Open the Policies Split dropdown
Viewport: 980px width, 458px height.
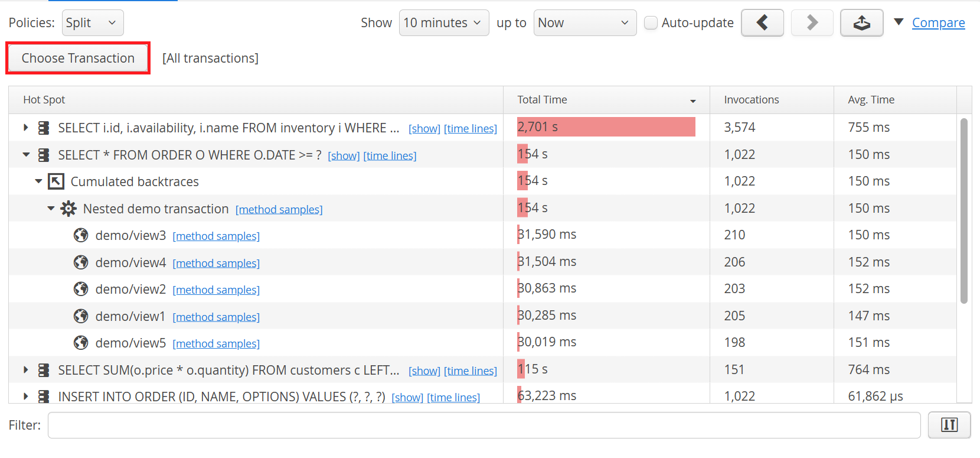[x=93, y=23]
